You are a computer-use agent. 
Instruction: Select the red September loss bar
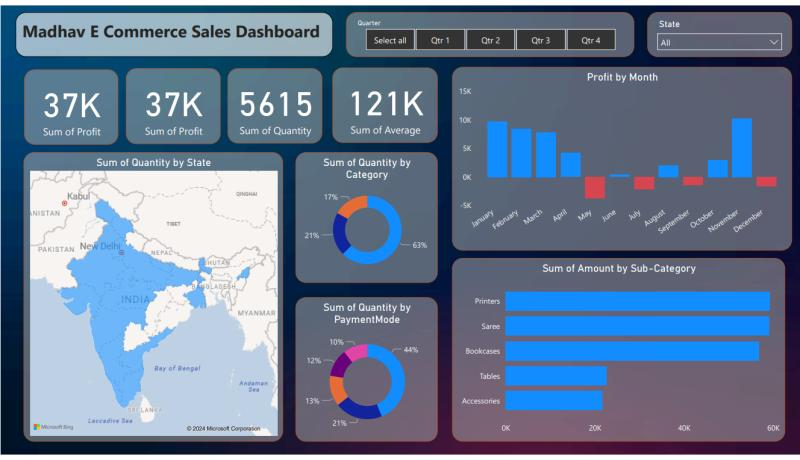click(x=693, y=181)
